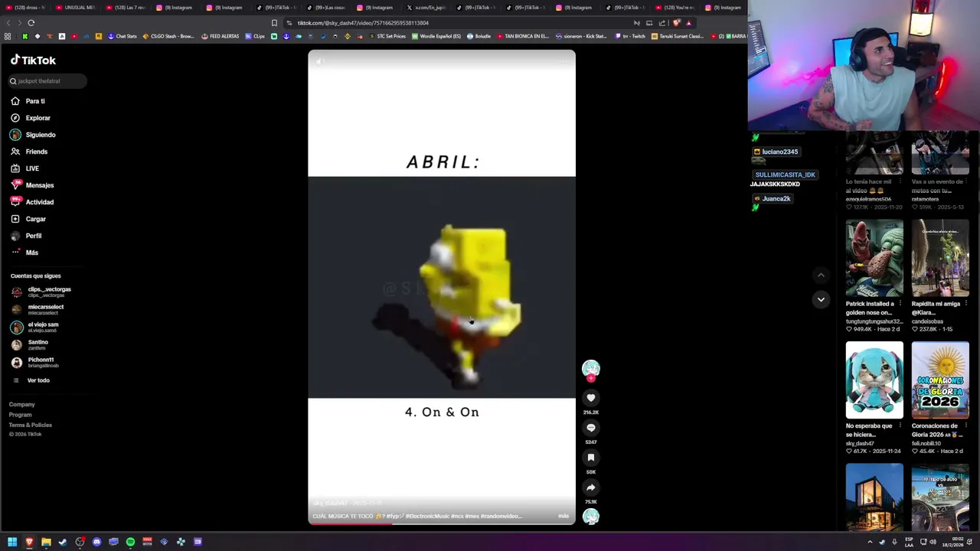The width and height of the screenshot is (980, 551).
Task: Open Brave browser from the taskbar
Action: pyautogui.click(x=29, y=542)
